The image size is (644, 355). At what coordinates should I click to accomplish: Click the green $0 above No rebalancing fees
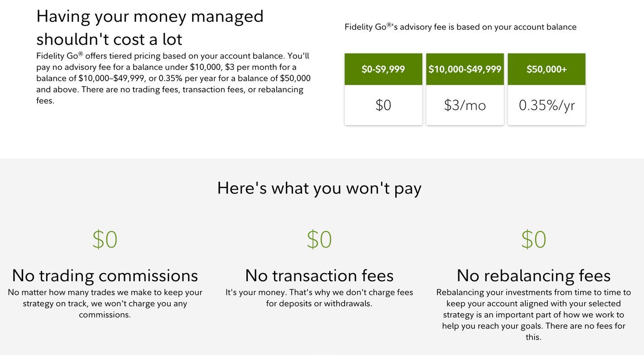(533, 239)
